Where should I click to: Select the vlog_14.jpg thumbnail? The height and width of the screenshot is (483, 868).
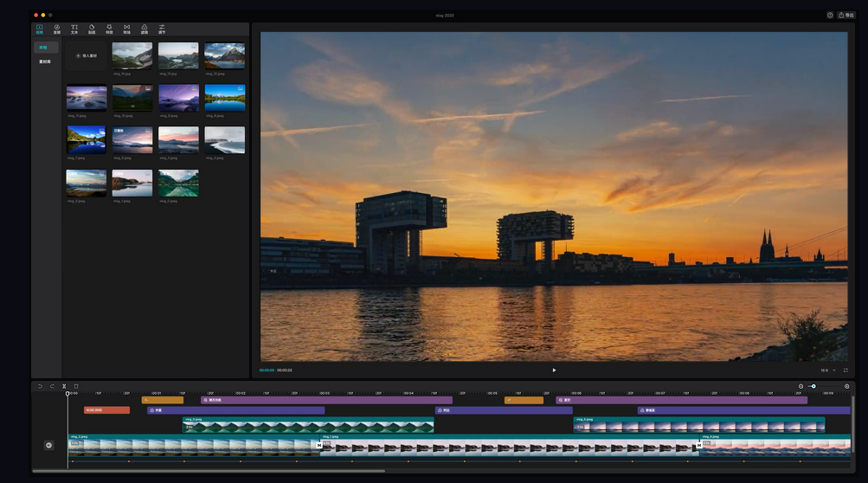click(132, 55)
